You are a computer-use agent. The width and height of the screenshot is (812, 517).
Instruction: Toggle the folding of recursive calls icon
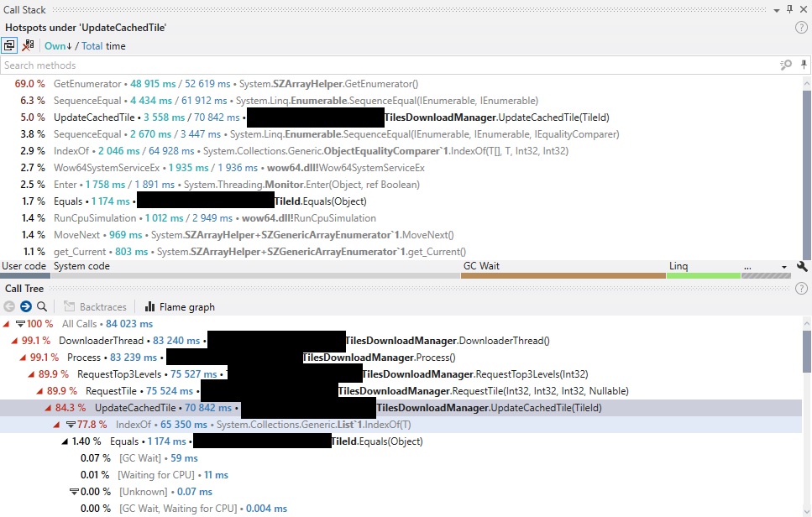click(x=8, y=45)
